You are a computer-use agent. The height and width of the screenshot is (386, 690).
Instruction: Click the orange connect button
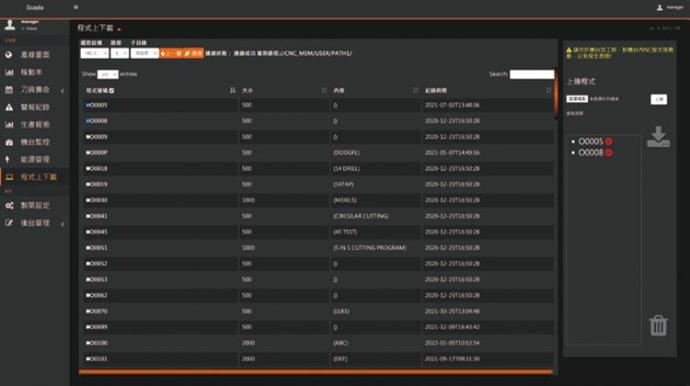(x=193, y=53)
